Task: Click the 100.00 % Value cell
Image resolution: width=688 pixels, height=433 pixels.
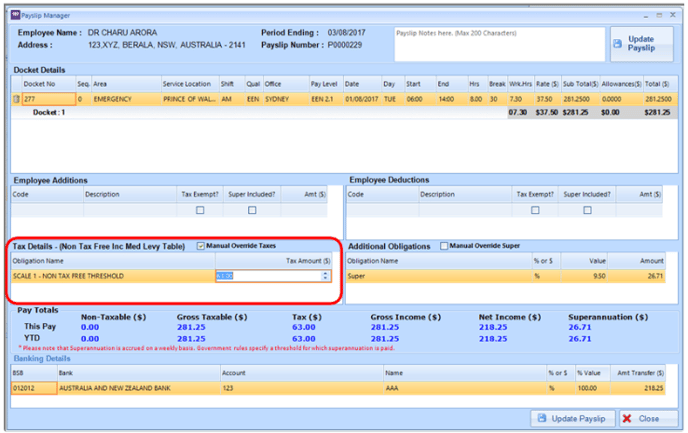Action: pyautogui.click(x=592, y=388)
